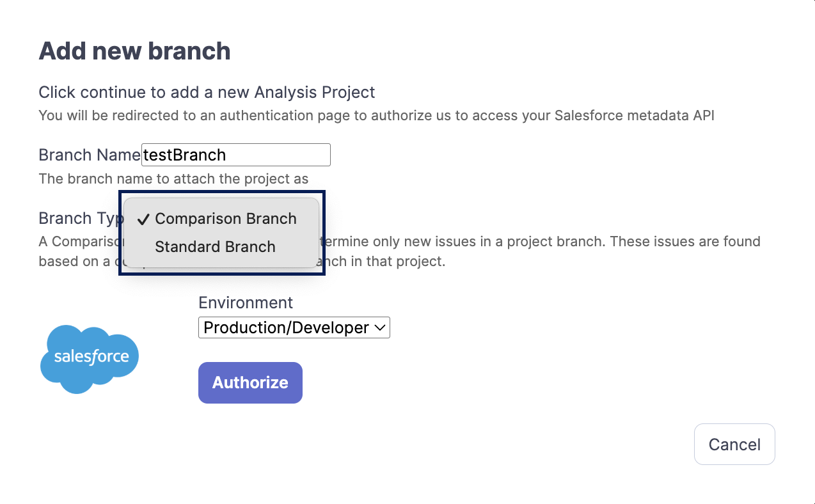Open the Environment dropdown
Screen dimensions: 815x504
(x=294, y=327)
